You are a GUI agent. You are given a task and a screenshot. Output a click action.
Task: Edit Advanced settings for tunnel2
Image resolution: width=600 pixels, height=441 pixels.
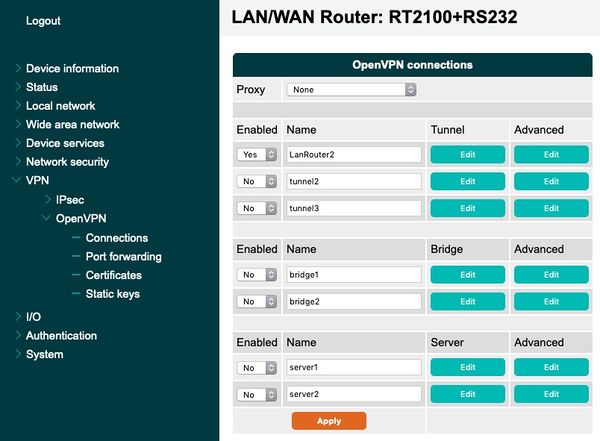coord(551,181)
